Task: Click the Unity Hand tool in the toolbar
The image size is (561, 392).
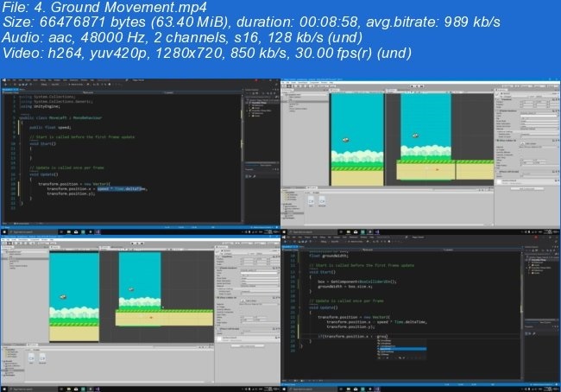Action: (286, 86)
